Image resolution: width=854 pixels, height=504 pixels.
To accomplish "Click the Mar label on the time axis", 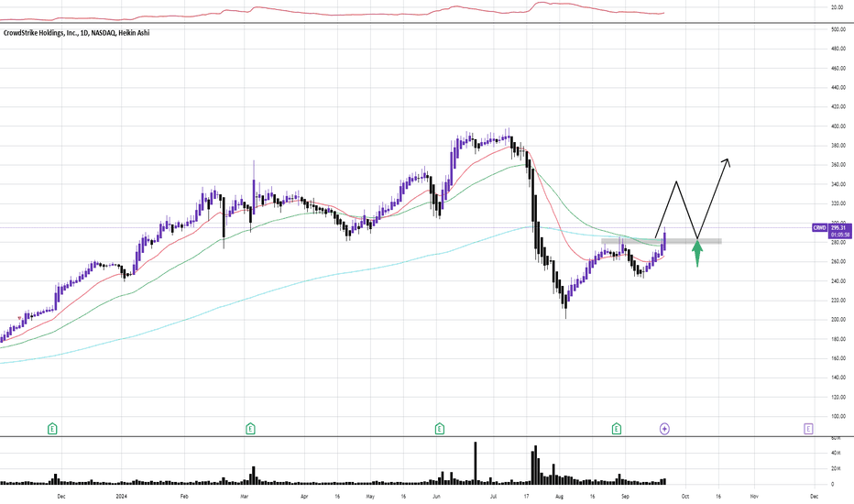I will pyautogui.click(x=244, y=497).
